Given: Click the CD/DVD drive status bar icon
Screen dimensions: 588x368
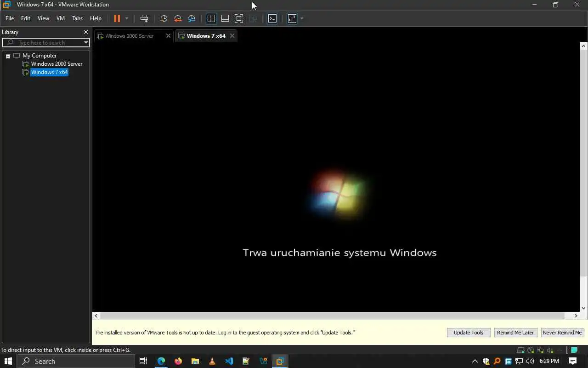Looking at the screenshot, I should pos(531,350).
